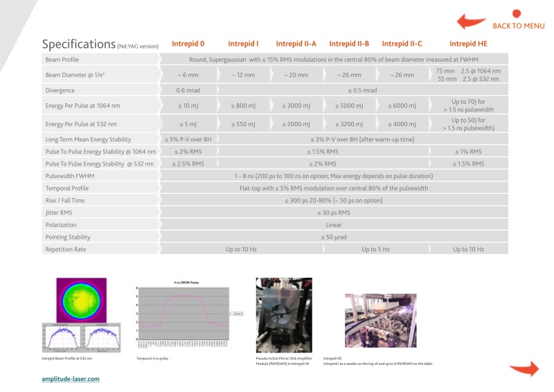Select the Intrepid HE column header
This screenshot has height=392, width=554.
coord(468,44)
